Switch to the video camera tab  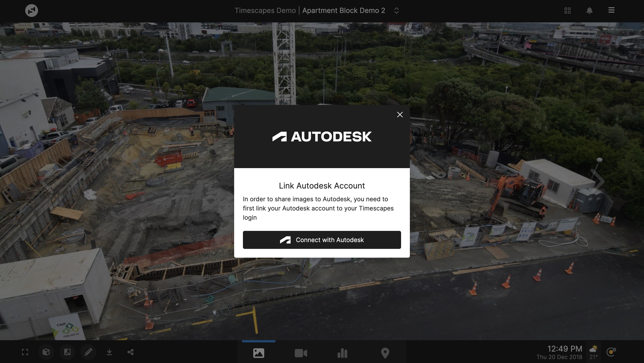(301, 353)
